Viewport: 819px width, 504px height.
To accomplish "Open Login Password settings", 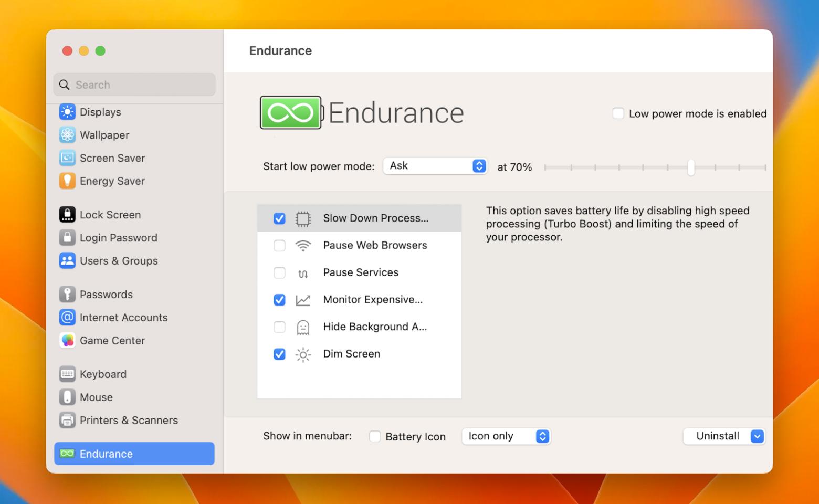I will [134, 238].
